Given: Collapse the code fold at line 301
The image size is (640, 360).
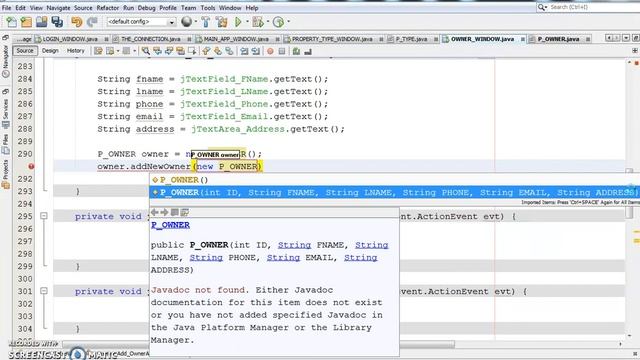Looking at the screenshot, I should 44,291.
